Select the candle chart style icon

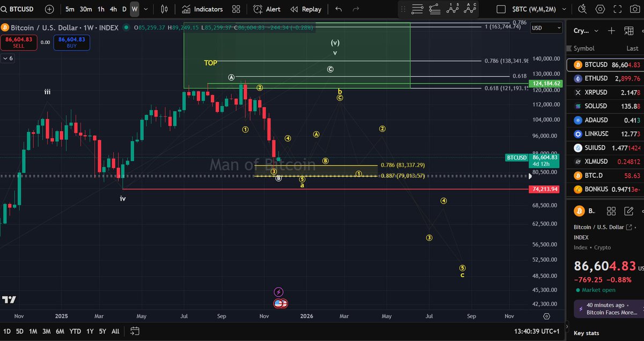pyautogui.click(x=165, y=9)
